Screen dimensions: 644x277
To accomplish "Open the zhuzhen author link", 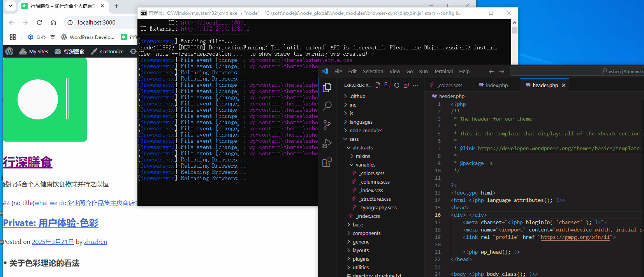I will [x=96, y=242].
